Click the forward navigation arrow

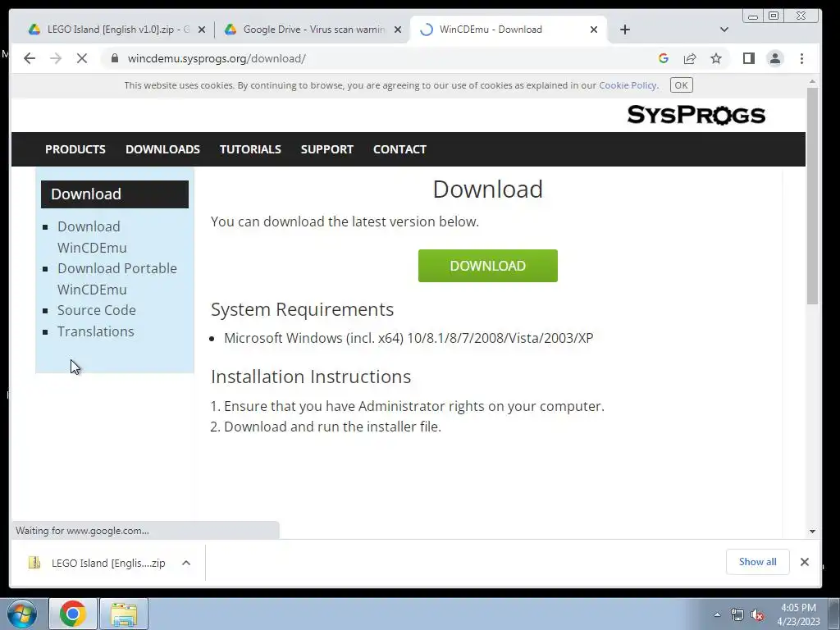tap(56, 58)
